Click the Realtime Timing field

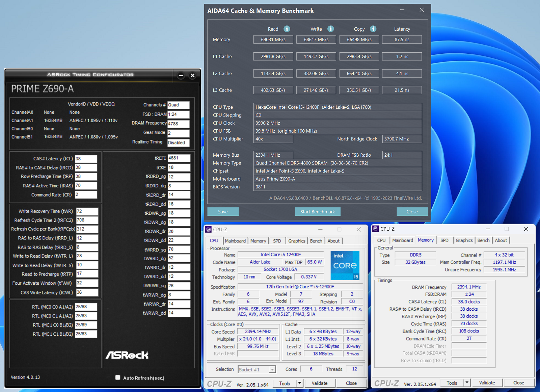[x=179, y=142]
